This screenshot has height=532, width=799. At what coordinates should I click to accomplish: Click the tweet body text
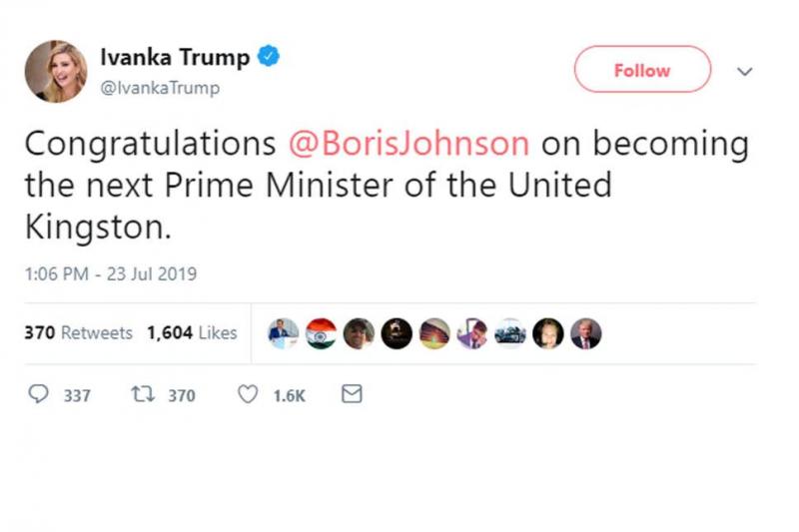tap(380, 186)
